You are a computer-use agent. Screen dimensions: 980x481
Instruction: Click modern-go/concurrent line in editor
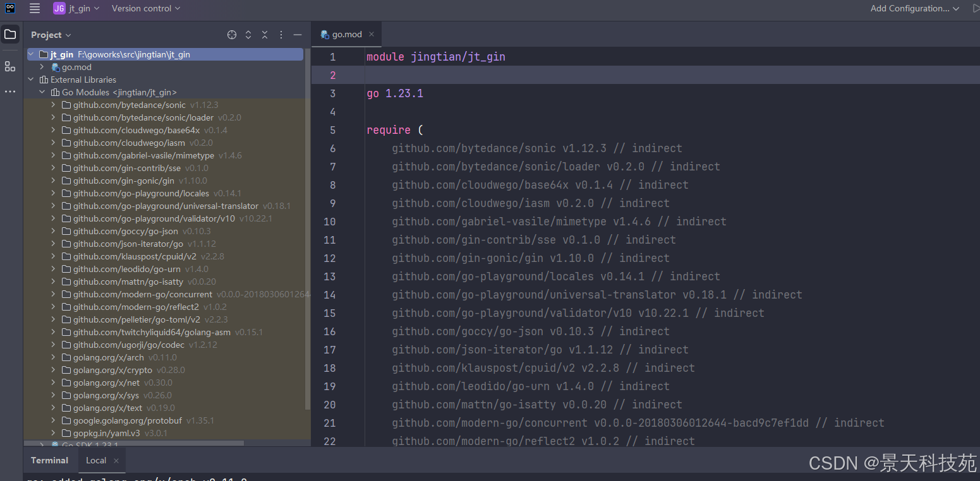click(638, 423)
